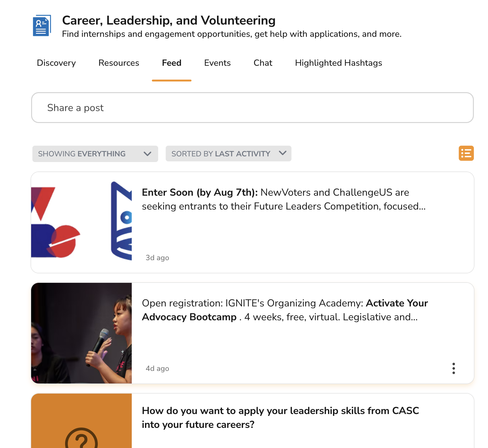Image resolution: width=488 pixels, height=448 pixels.
Task: View the Highlighted Hashtags tab
Action: [338, 63]
